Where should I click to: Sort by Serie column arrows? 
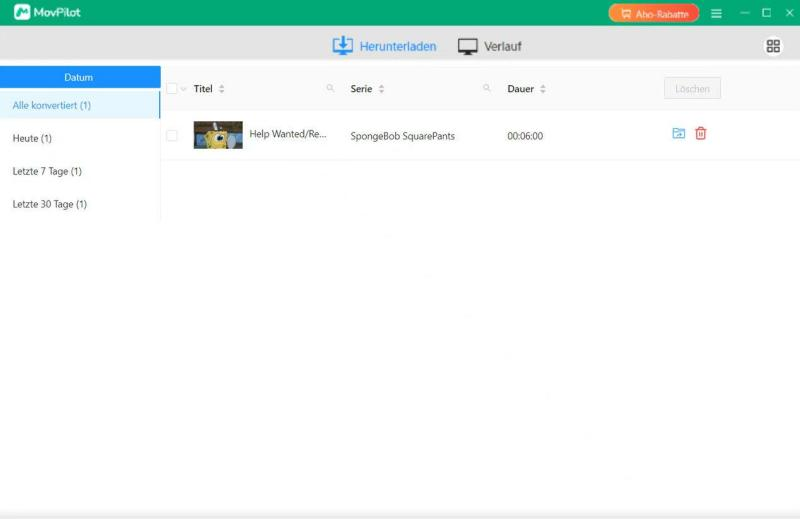[381, 89]
